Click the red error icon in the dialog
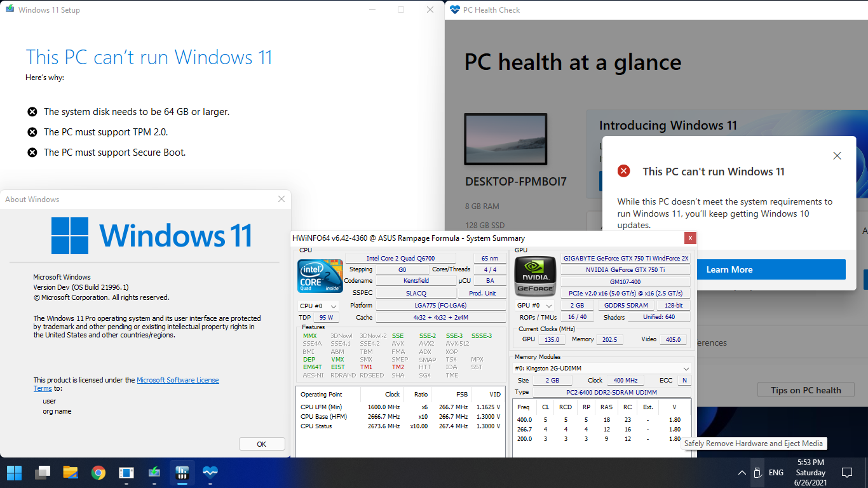Image resolution: width=868 pixels, height=488 pixels. point(624,171)
